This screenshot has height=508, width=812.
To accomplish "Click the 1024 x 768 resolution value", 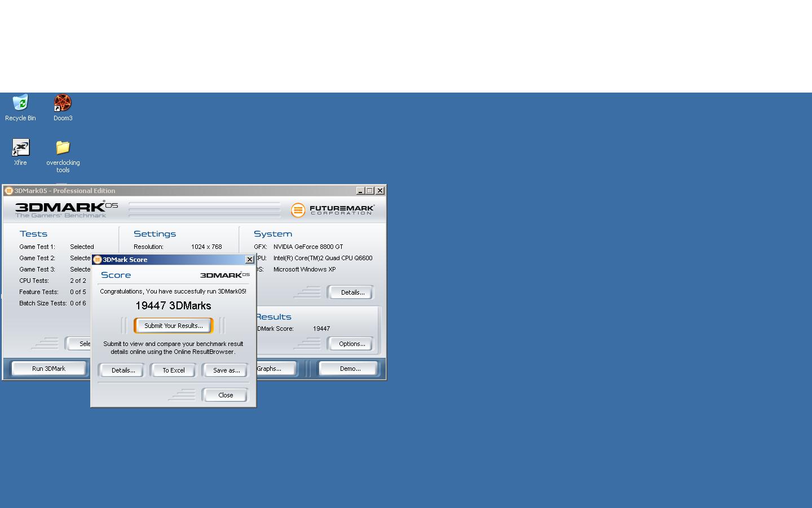I will click(x=206, y=247).
